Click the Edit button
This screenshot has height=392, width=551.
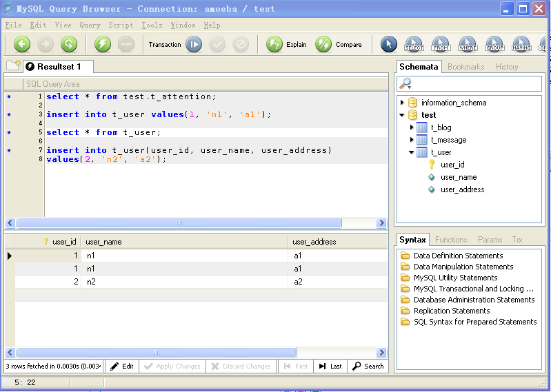(x=122, y=367)
